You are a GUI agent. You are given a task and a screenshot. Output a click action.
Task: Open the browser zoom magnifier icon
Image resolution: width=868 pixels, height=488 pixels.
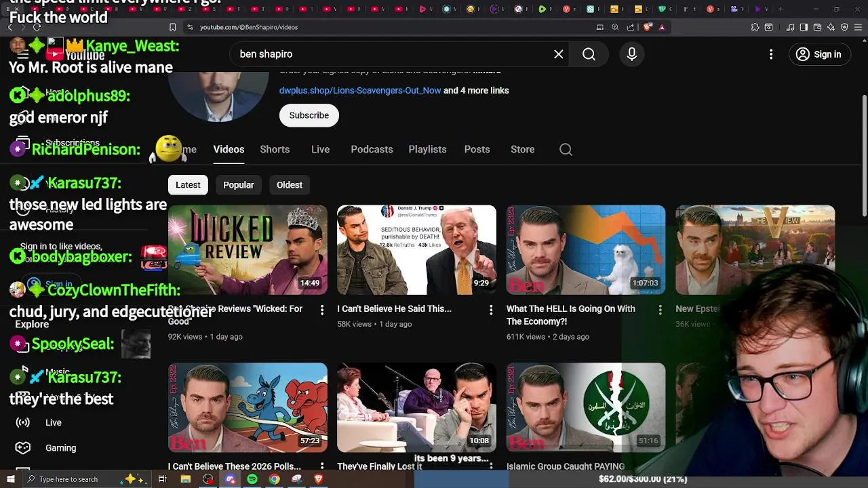615,27
